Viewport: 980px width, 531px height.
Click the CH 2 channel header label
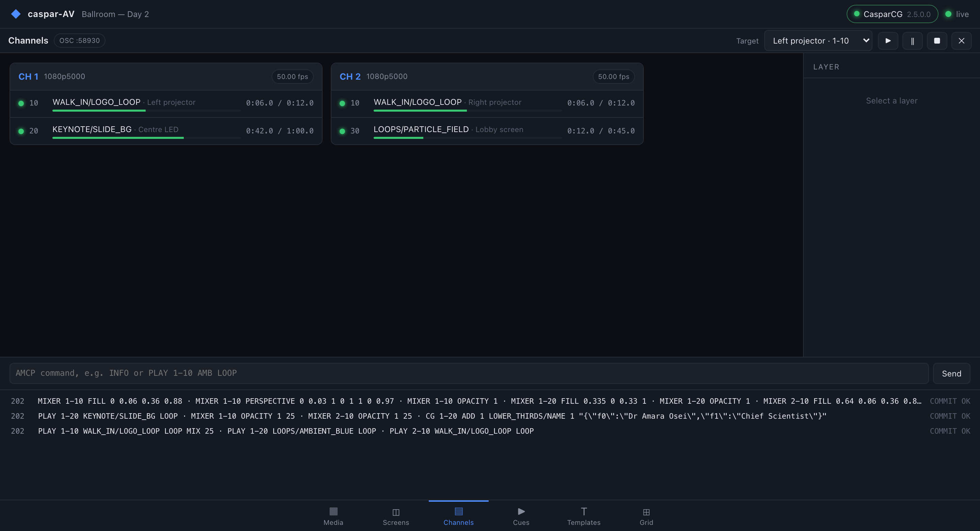(x=350, y=77)
